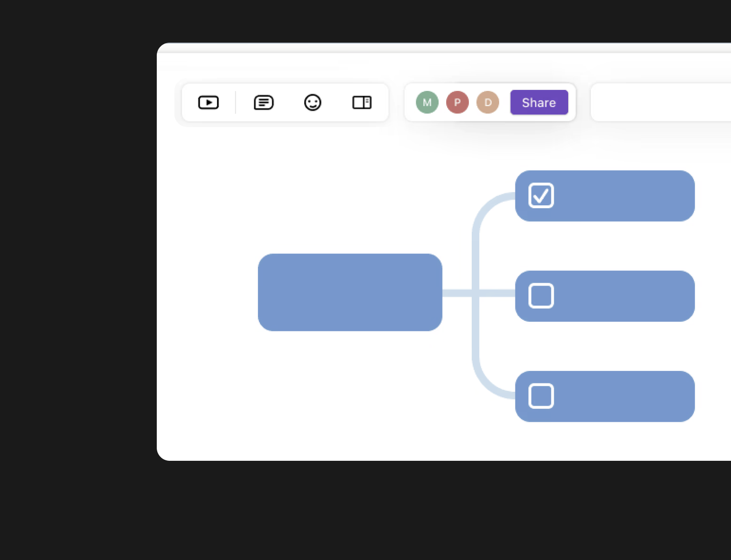Toggle the side panel layout icon
This screenshot has width=731, height=560.
362,102
